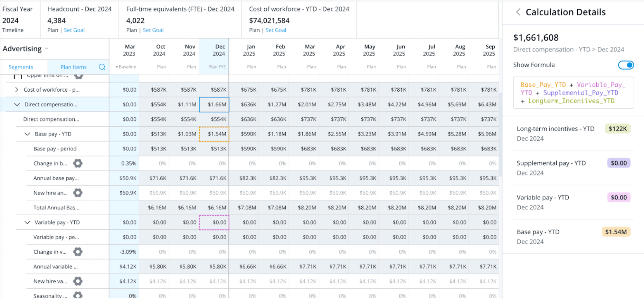Select Base pay YTD Dec 2024 cell $1.54M
The image size is (644, 299).
(x=214, y=134)
